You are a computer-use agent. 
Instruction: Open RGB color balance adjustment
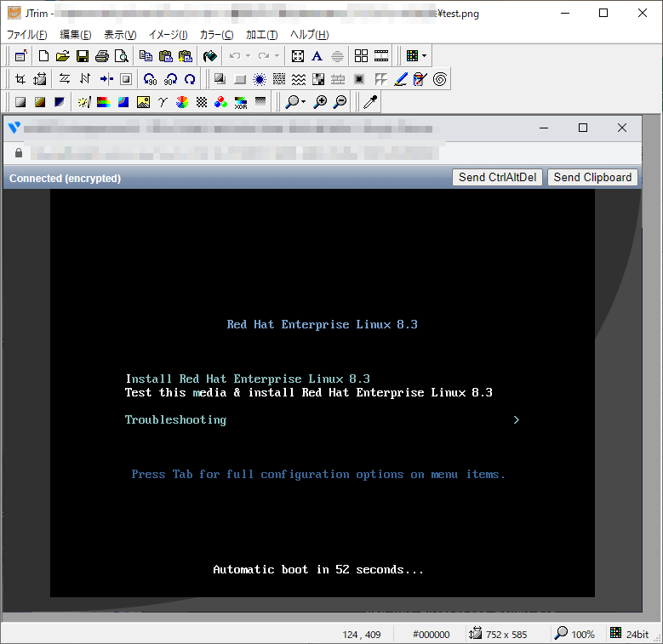tap(220, 102)
